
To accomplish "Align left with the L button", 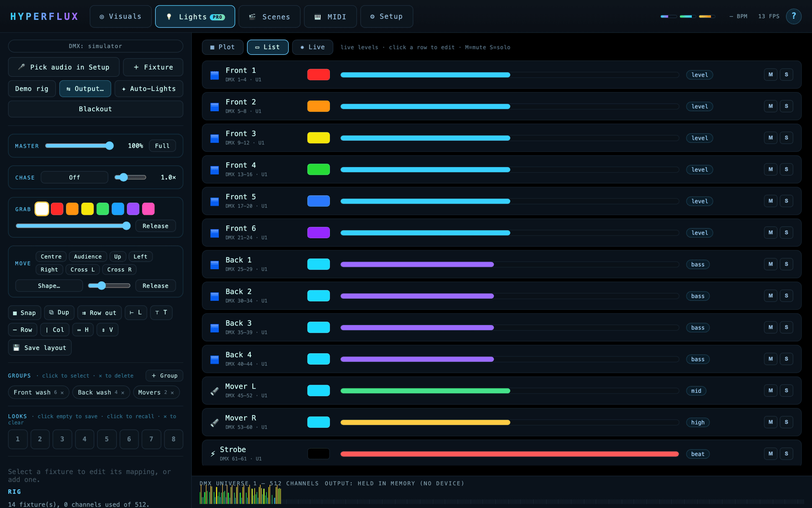I will 136,312.
